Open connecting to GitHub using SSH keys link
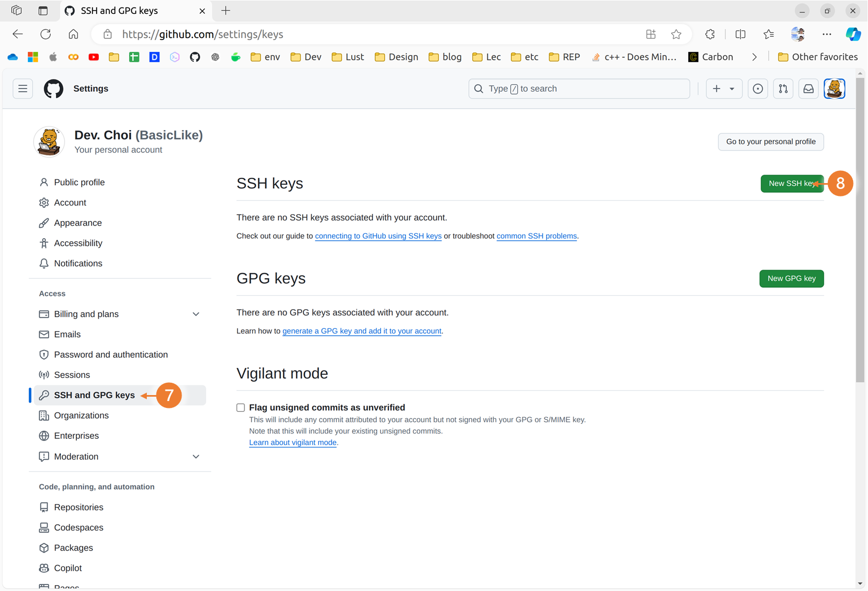Image resolution: width=868 pixels, height=591 pixels. 378,236
